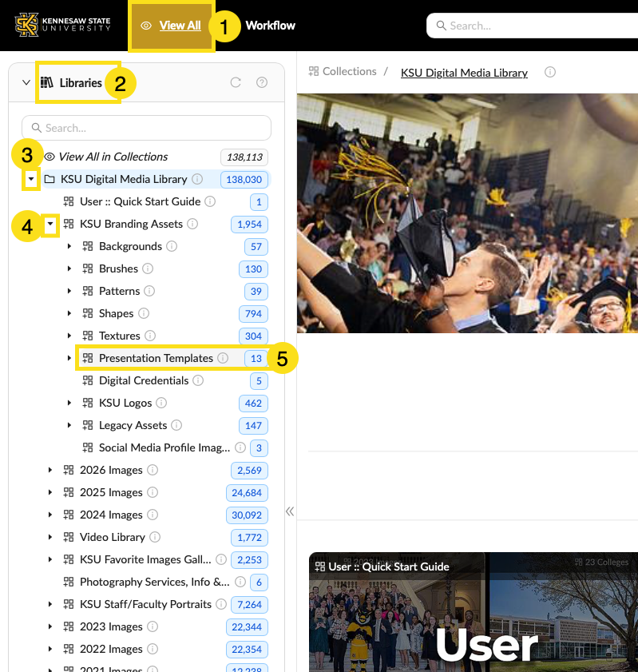
Task: Expand the 2026 Images collection
Action: [50, 470]
